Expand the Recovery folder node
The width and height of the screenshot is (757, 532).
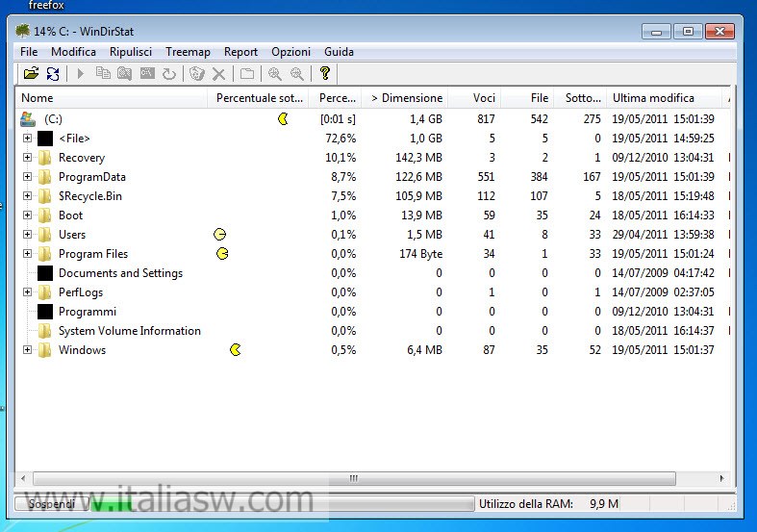click(x=28, y=158)
